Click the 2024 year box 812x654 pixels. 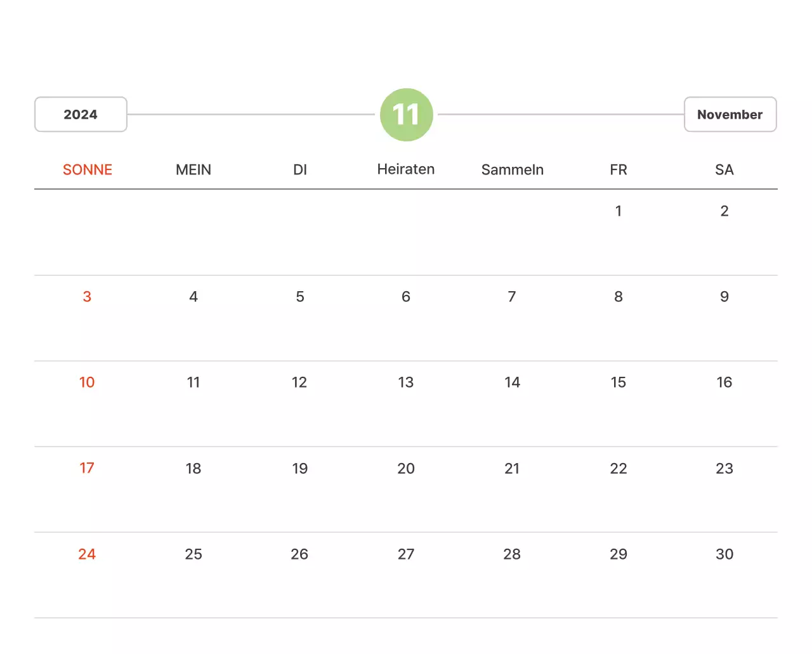coord(81,114)
